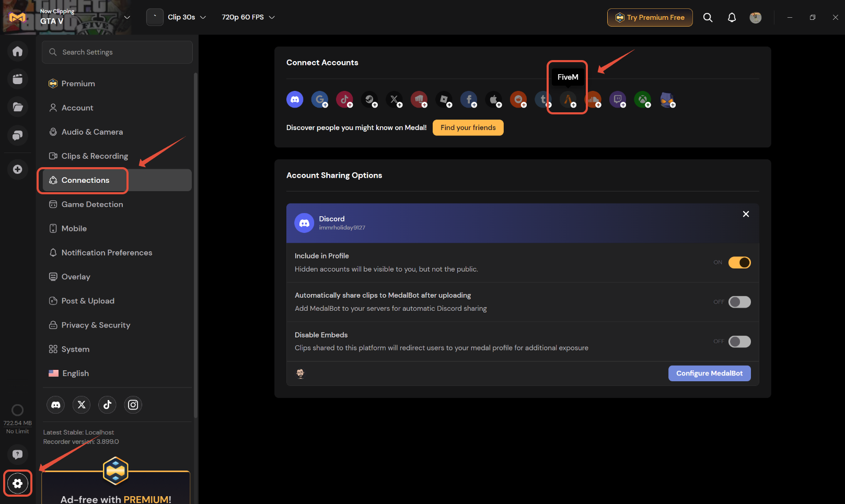
Task: Open Post & Upload settings
Action: click(x=117, y=301)
